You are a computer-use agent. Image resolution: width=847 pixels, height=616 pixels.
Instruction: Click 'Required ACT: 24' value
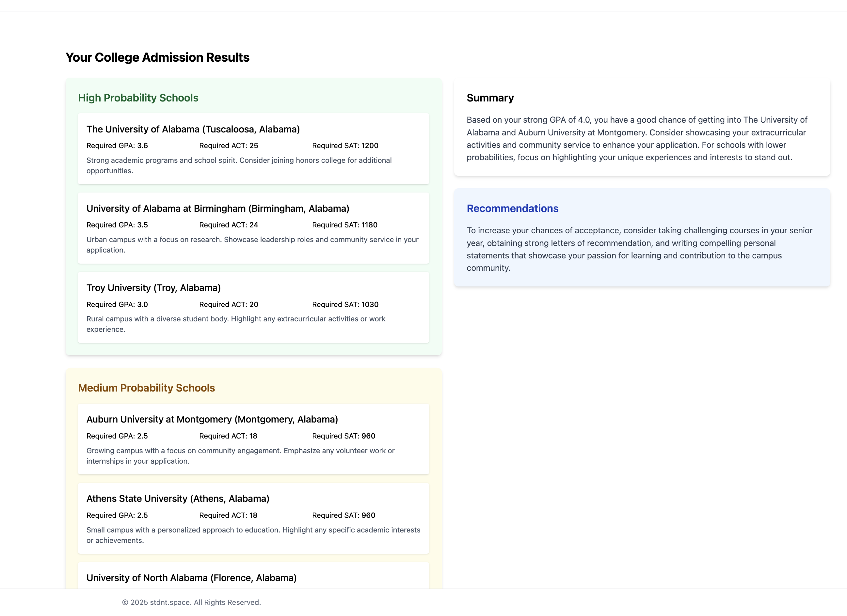pos(229,225)
